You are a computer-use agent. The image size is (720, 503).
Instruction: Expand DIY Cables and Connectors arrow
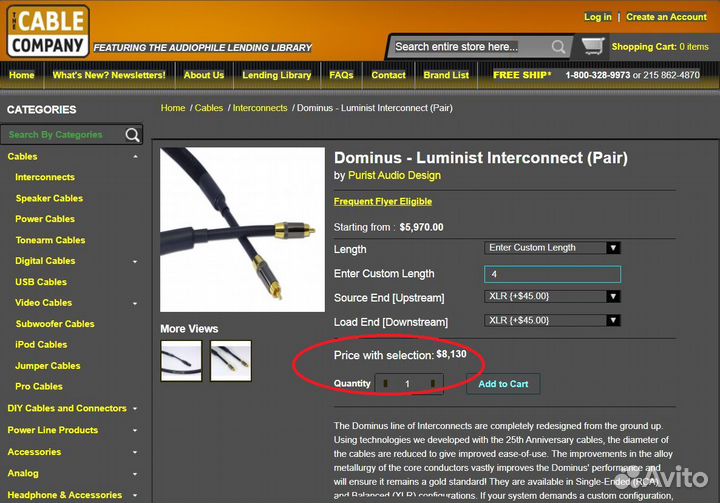135,408
